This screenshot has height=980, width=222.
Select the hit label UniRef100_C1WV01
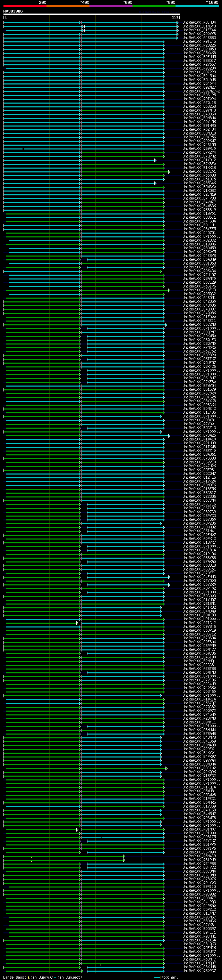(199, 214)
